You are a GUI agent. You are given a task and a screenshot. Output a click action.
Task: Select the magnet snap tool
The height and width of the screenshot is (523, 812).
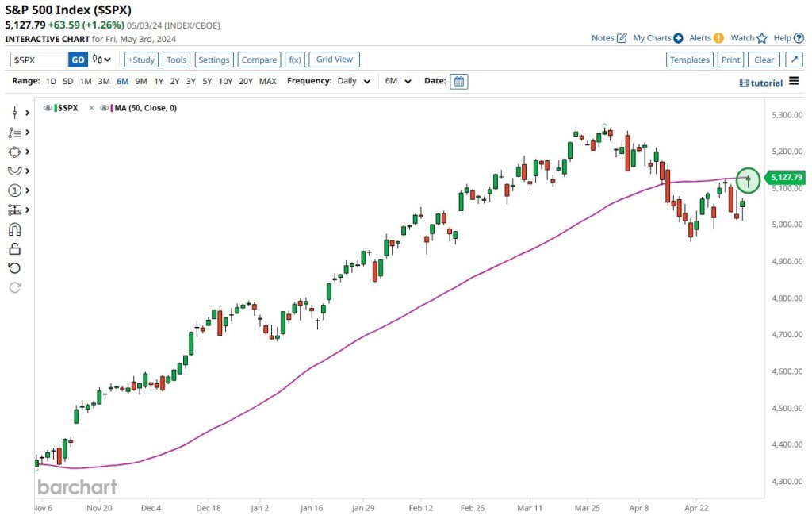14,229
